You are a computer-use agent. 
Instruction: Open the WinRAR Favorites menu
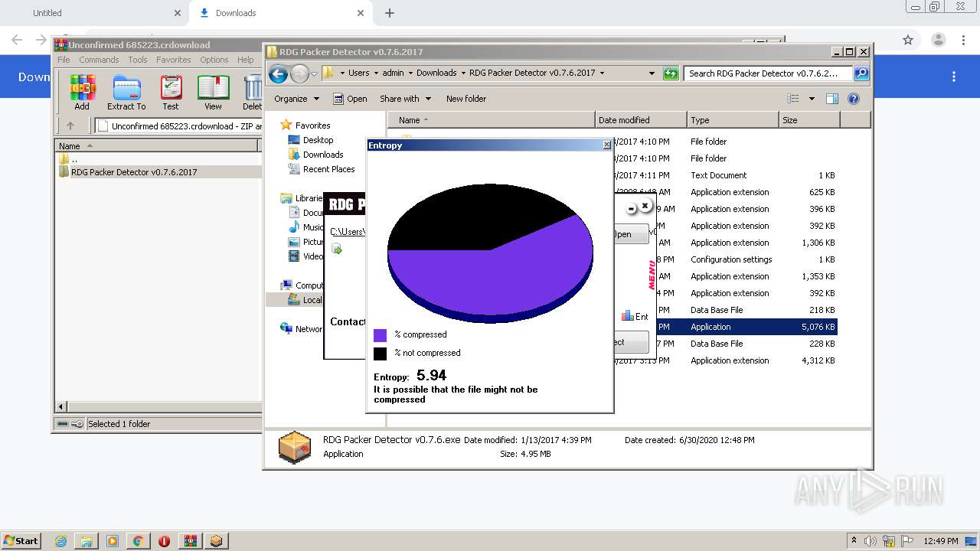(x=174, y=60)
